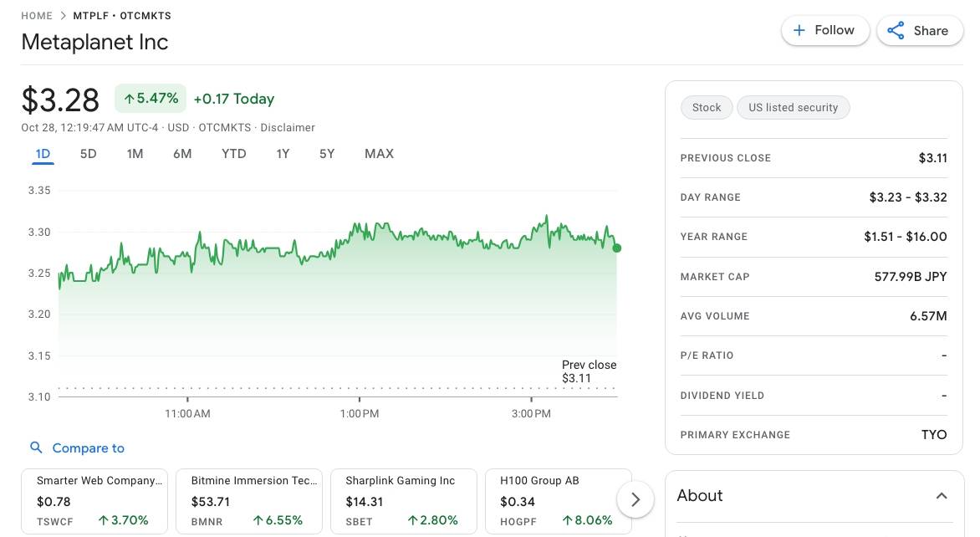The image size is (980, 537).
Task: Click the Stock category chip
Action: 707,108
